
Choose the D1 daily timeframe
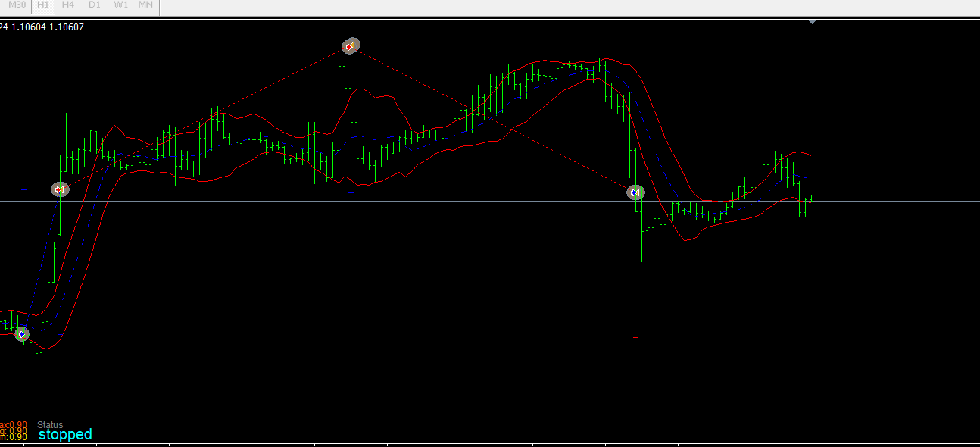pyautogui.click(x=94, y=5)
